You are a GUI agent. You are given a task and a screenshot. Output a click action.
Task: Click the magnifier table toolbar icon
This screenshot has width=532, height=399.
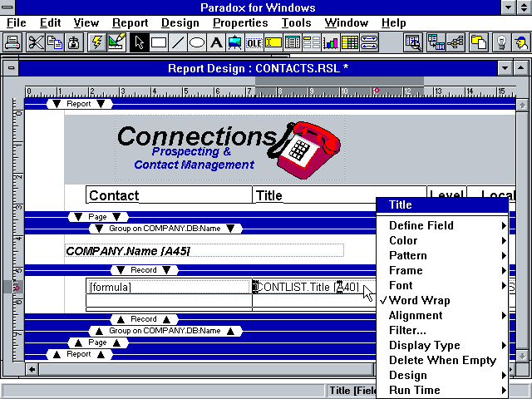(413, 42)
